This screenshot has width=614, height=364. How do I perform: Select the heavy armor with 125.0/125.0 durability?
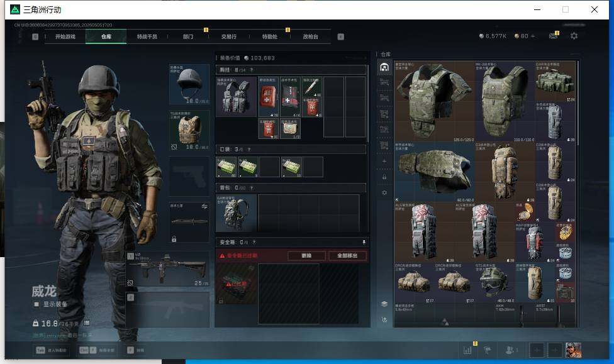[434, 101]
